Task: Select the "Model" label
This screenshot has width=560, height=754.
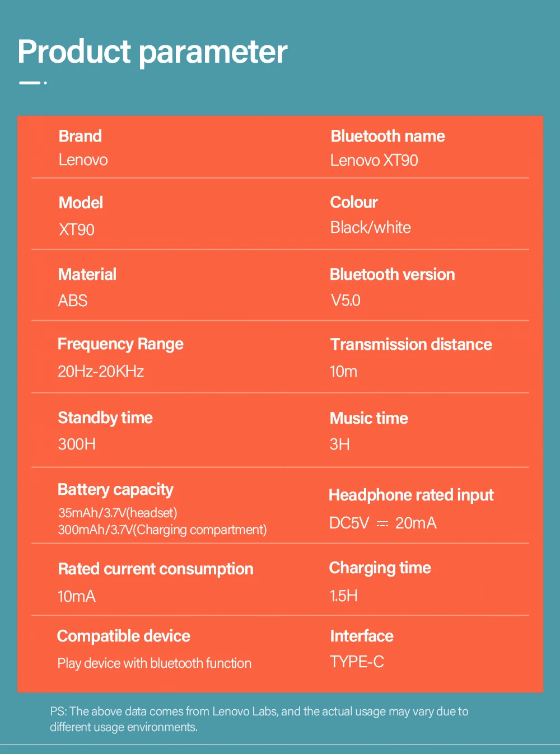Action: pos(81,203)
